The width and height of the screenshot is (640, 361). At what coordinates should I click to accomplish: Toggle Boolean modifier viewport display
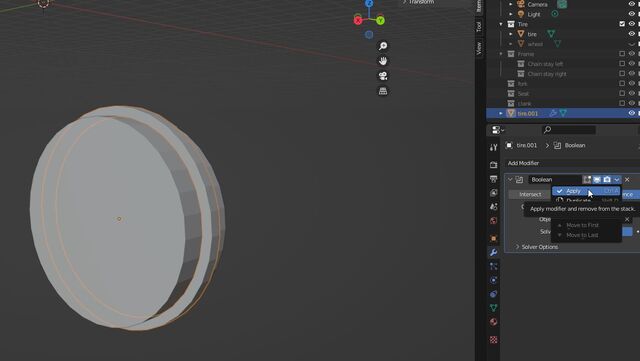pos(597,180)
